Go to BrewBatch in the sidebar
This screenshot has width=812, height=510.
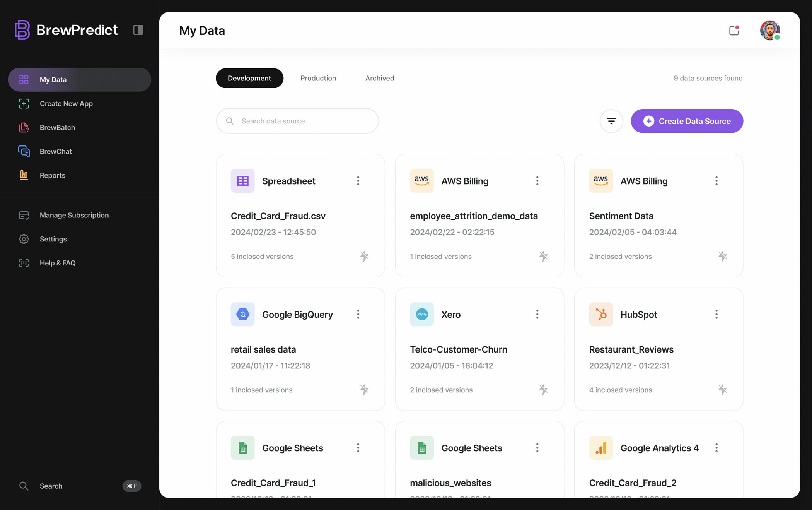[x=80, y=128]
